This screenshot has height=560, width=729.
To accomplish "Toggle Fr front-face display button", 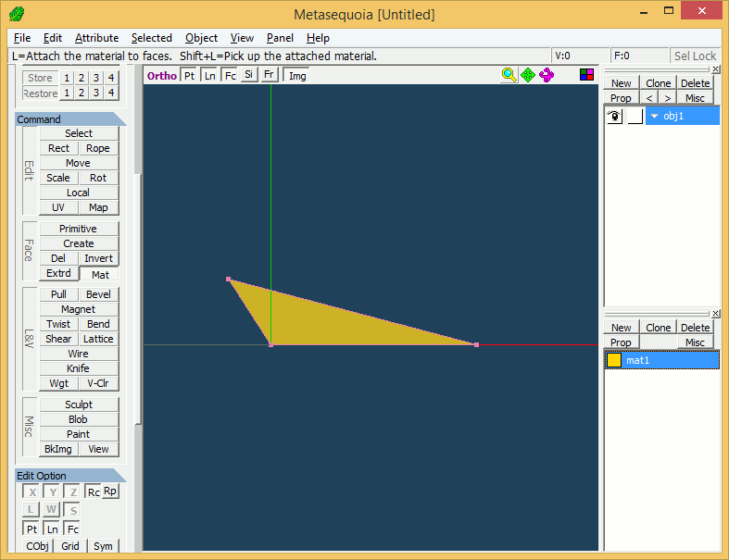I will point(269,74).
